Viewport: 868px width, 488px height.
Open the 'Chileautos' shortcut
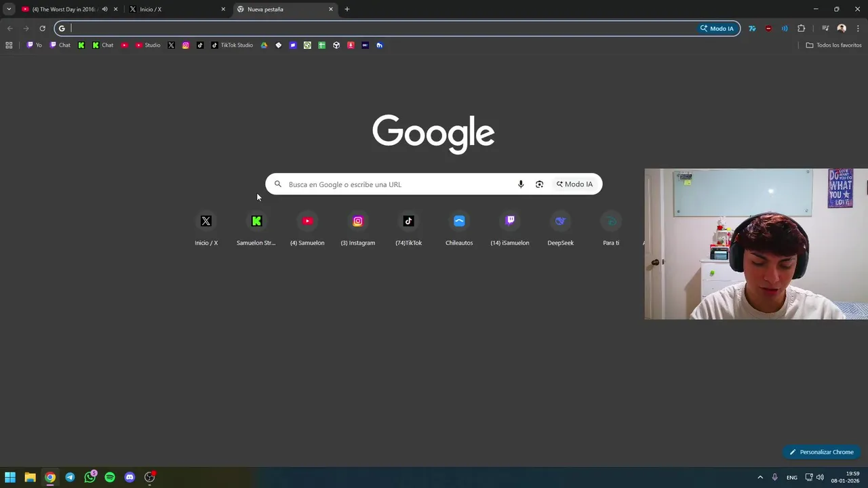pyautogui.click(x=459, y=229)
